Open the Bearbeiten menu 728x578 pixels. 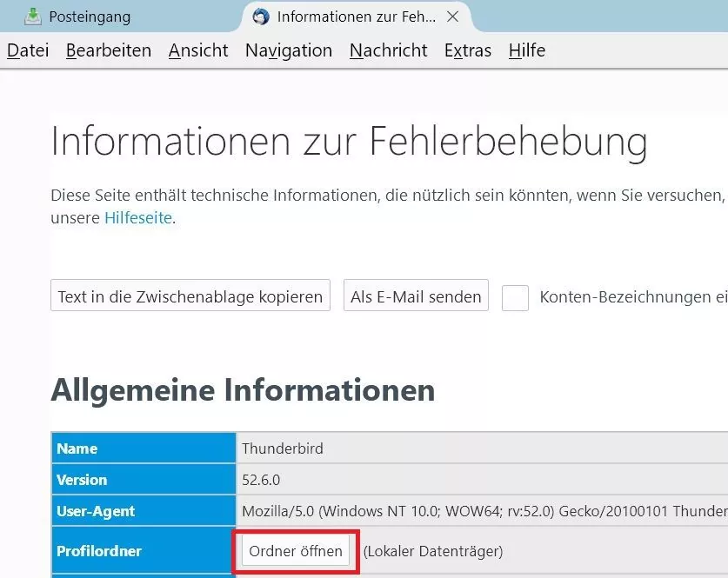pos(109,50)
